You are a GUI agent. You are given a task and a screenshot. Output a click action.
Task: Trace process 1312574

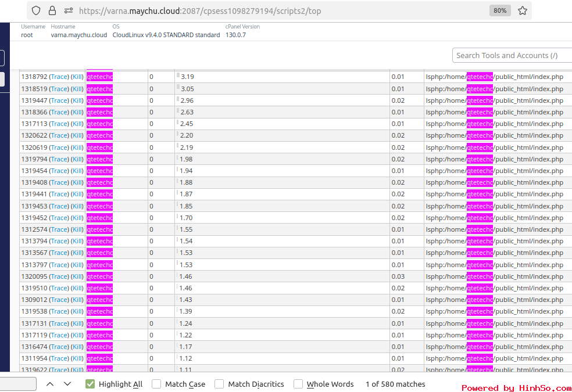59,229
